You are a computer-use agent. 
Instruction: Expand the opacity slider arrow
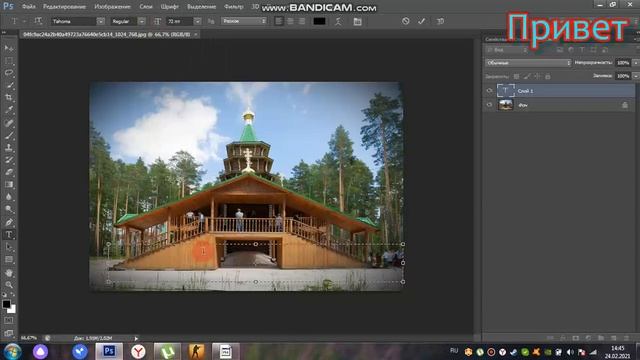(636, 63)
